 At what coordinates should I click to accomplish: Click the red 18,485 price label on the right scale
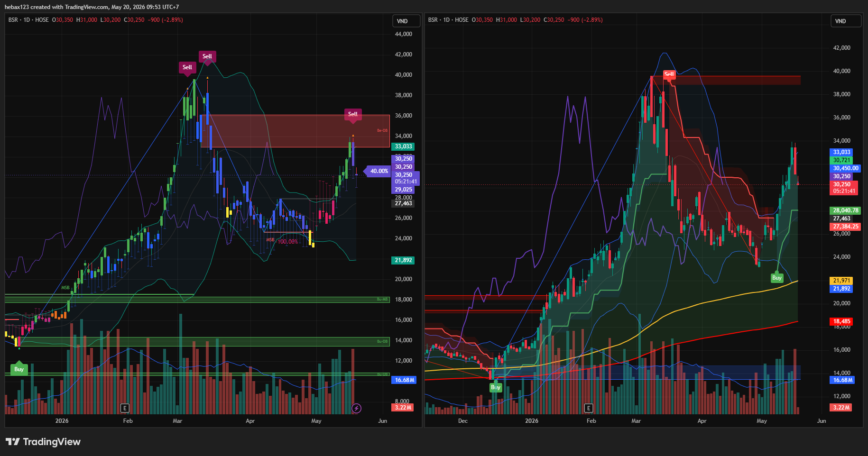click(841, 321)
